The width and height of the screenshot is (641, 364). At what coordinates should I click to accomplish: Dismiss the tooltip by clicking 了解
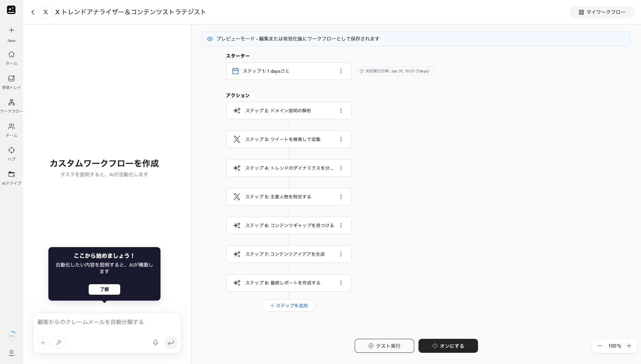[104, 289]
